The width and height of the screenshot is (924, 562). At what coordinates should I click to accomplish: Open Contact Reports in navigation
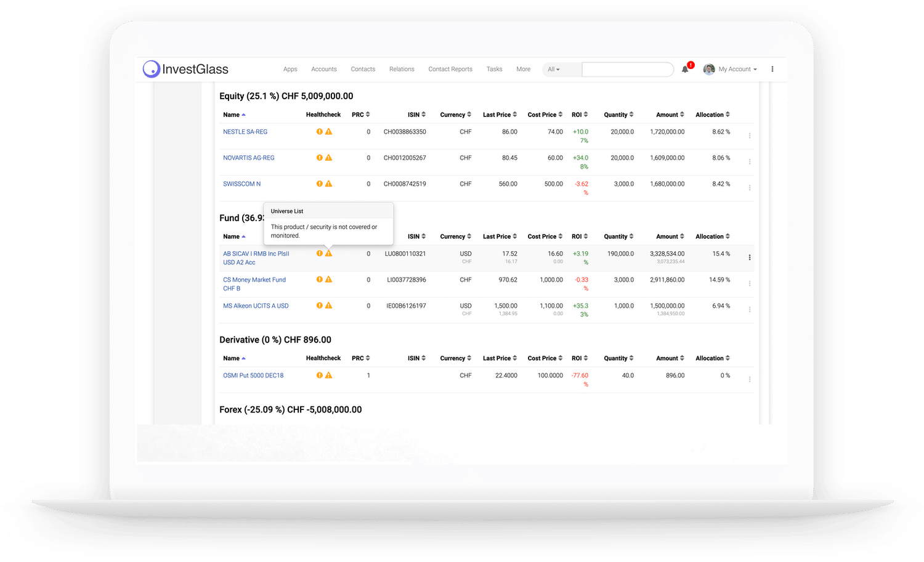[x=450, y=70]
